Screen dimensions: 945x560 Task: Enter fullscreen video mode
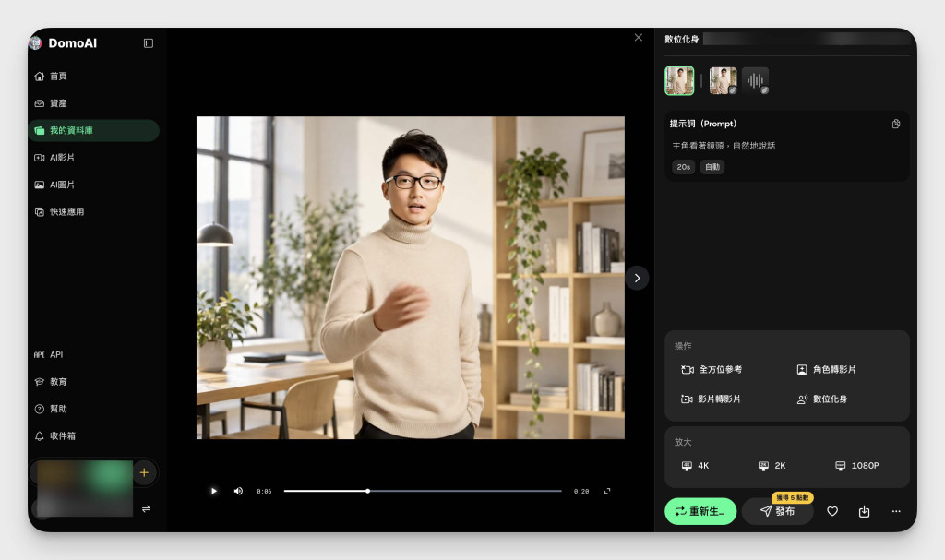pos(607,492)
